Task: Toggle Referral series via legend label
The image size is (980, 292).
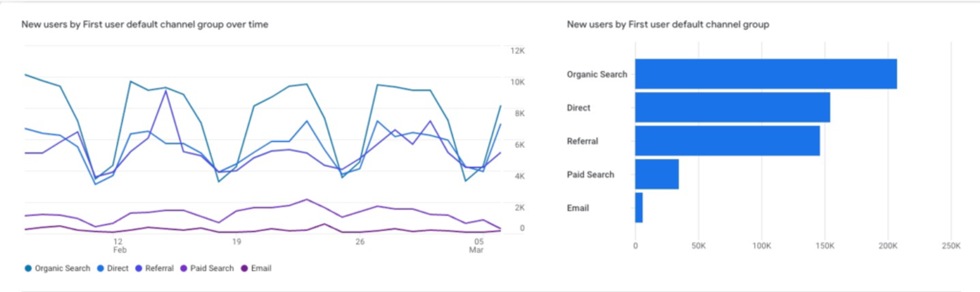Action: [159, 269]
